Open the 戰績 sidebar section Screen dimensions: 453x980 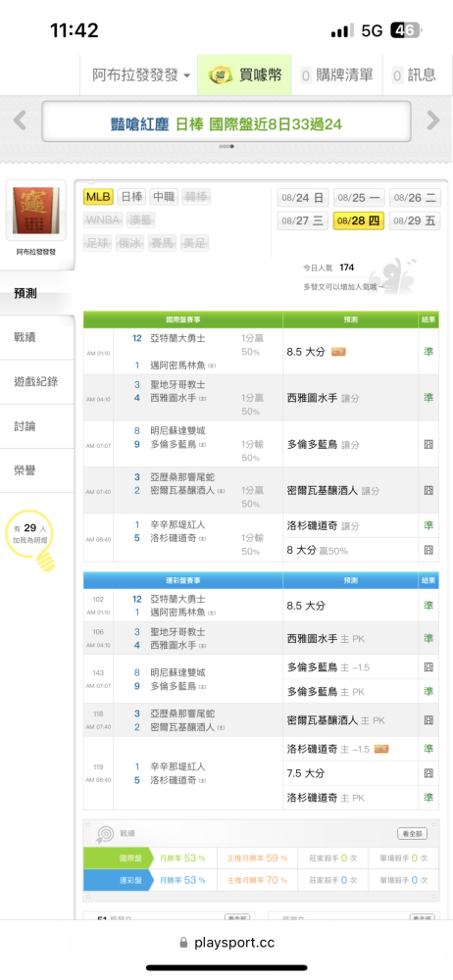pyautogui.click(x=37, y=337)
